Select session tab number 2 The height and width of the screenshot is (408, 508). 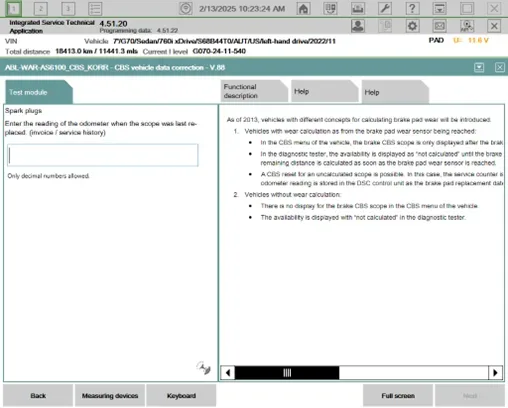pos(41,8)
